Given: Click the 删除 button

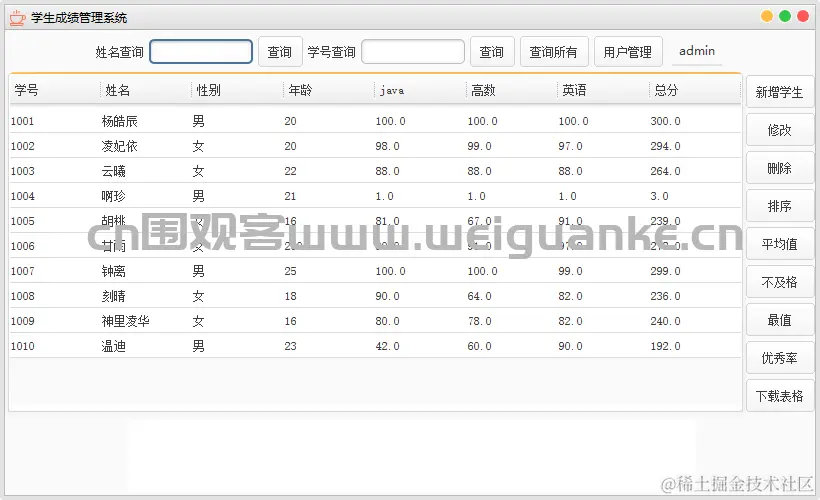Looking at the screenshot, I should (x=780, y=168).
